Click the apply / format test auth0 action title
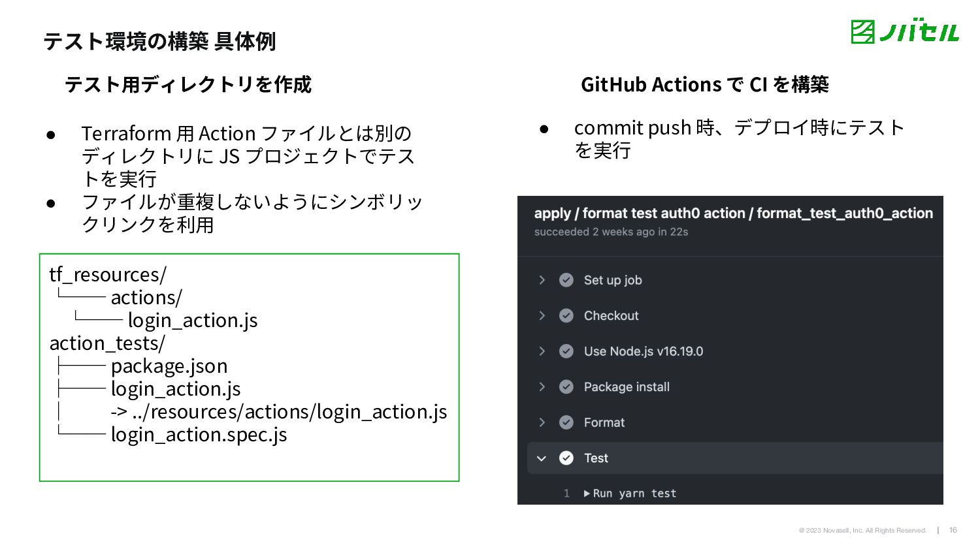 tap(733, 213)
